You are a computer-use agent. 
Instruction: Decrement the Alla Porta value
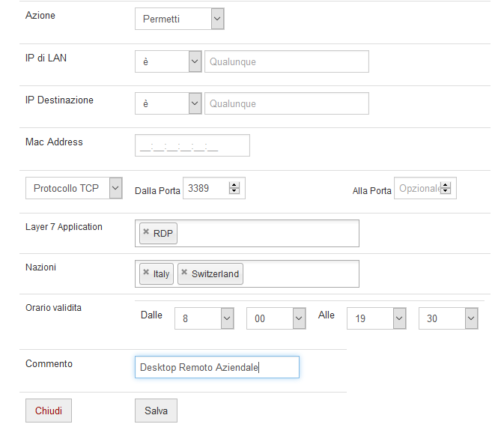(445, 191)
